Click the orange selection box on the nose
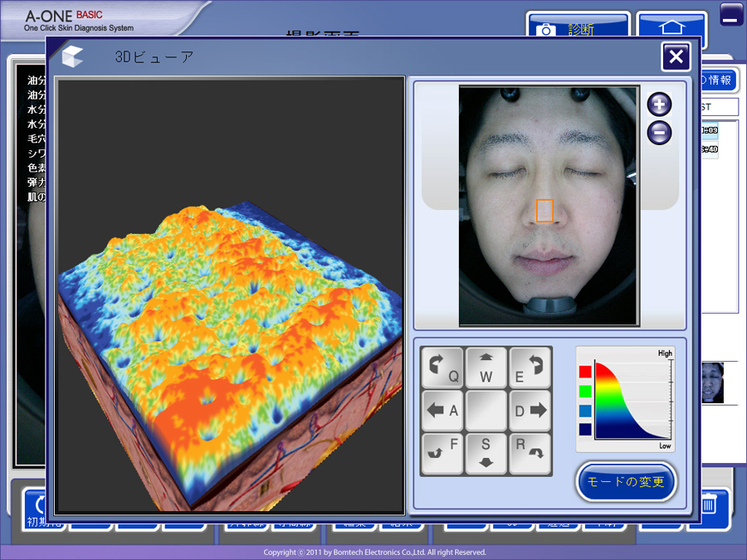747x560 pixels. point(544,211)
